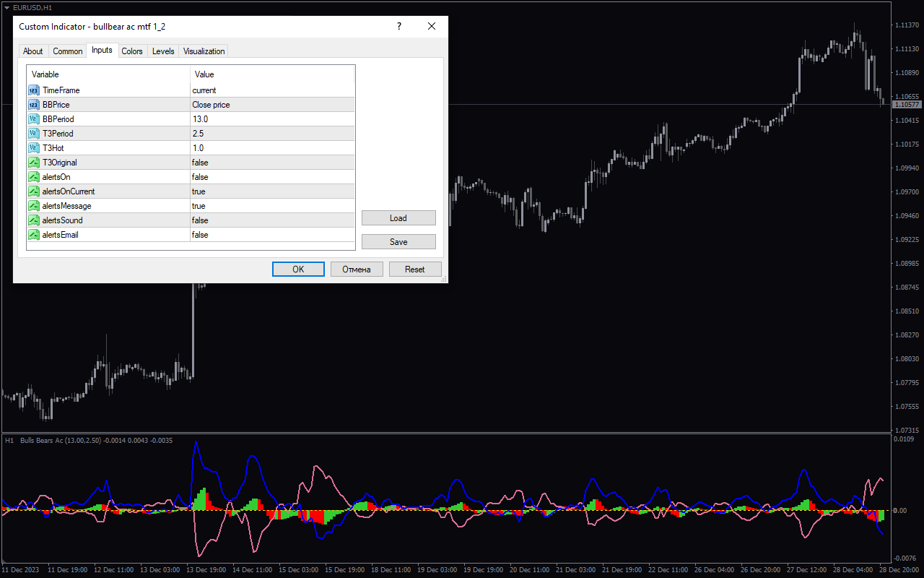Edit T3Hot value 1.0
The image size is (924, 578).
click(x=273, y=148)
